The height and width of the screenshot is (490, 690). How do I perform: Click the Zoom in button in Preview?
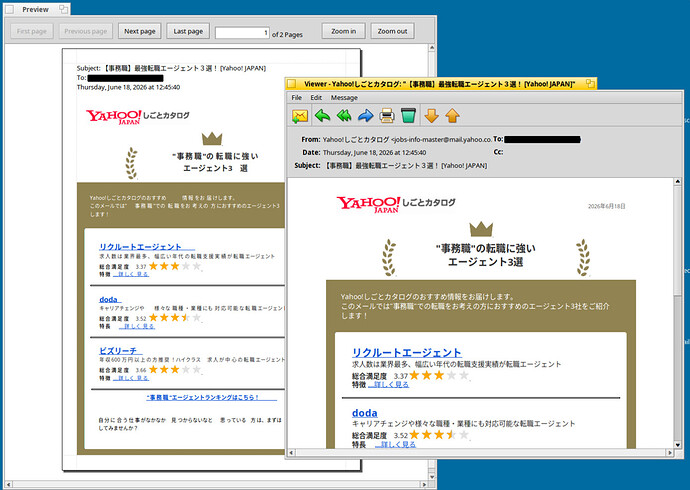pyautogui.click(x=343, y=31)
